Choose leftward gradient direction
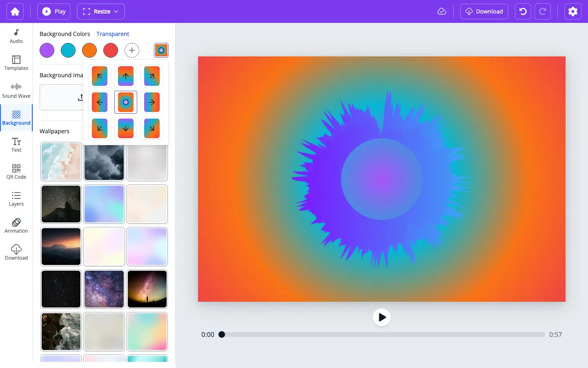The height and width of the screenshot is (368, 588). [100, 102]
